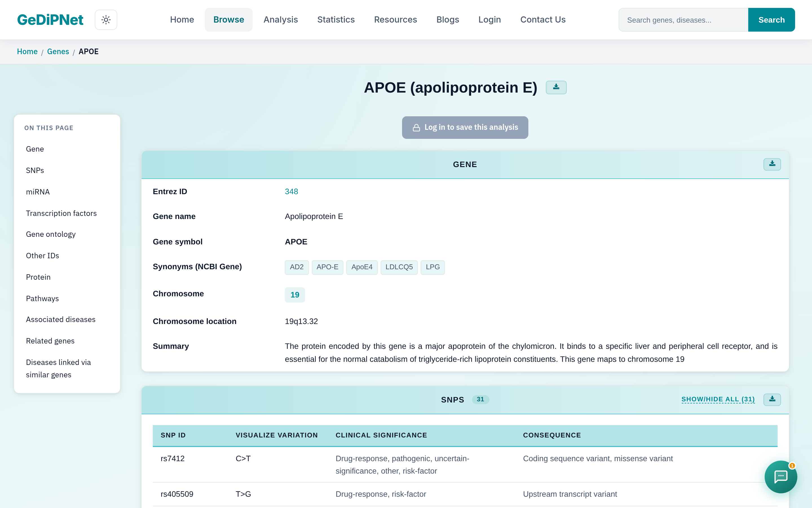Jump to Associated diseases section
Image resolution: width=812 pixels, height=508 pixels.
61,319
